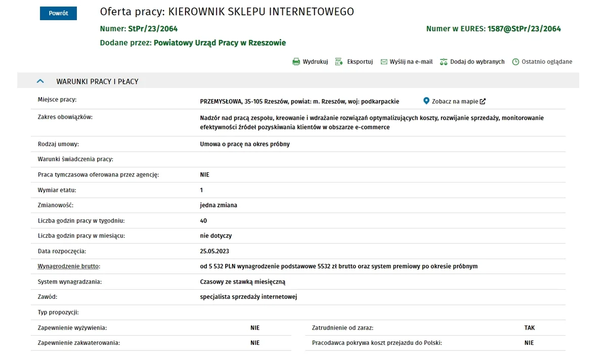This screenshot has height=364, width=613.
Task: Open the Wydrukuj print link
Action: tap(315, 62)
